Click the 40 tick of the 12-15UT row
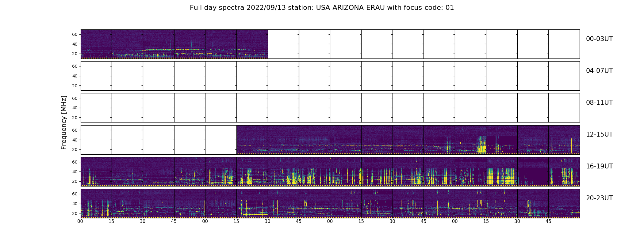The height and width of the screenshot is (245, 644). click(75, 140)
